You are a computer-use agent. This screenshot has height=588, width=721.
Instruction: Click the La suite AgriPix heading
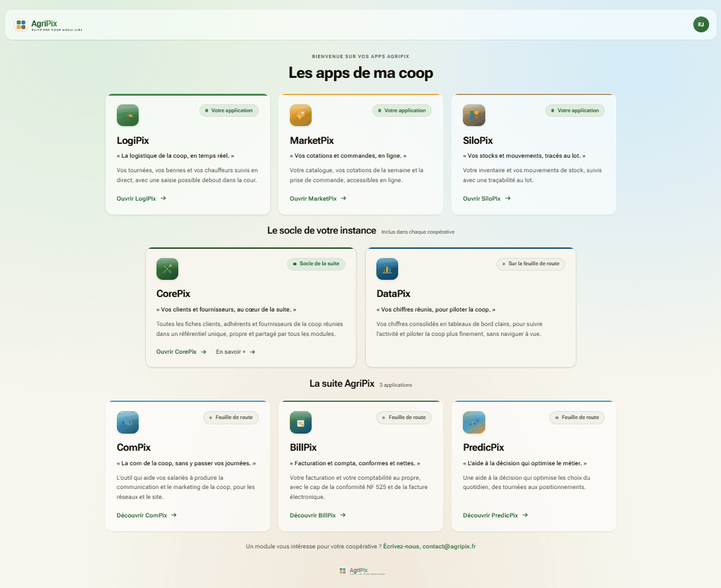[x=342, y=383]
